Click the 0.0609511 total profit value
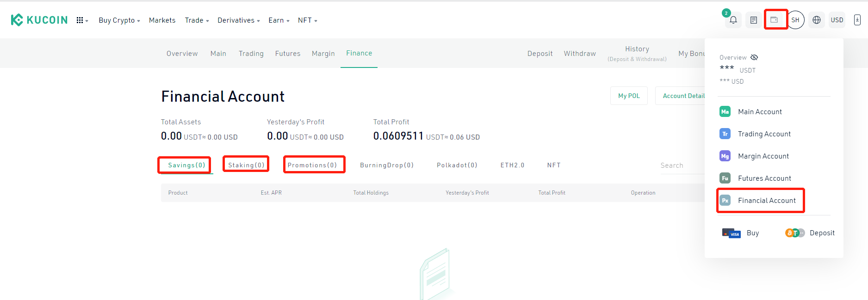Screen dimensions: 868x300 point(398,136)
